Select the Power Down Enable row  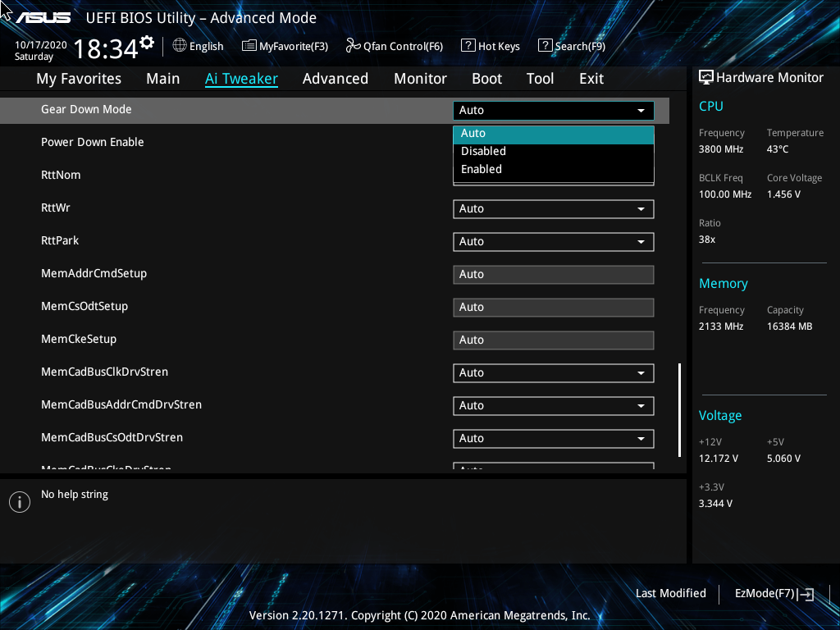pyautogui.click(x=92, y=142)
